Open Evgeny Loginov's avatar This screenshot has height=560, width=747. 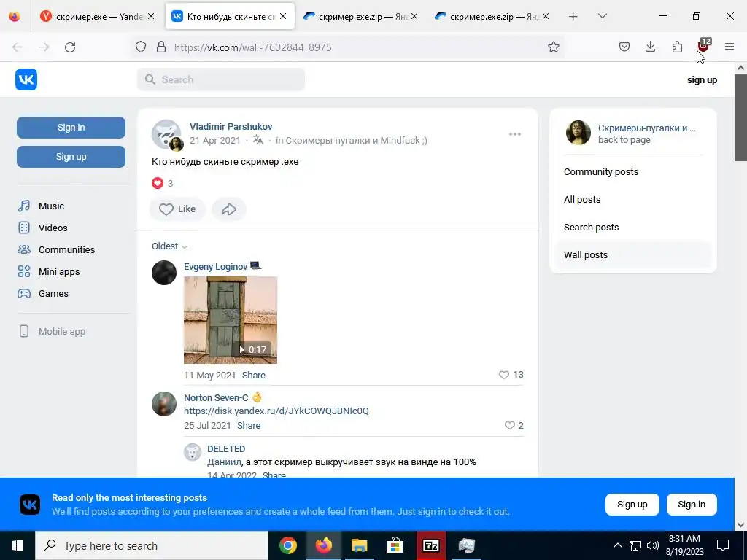[x=164, y=273]
